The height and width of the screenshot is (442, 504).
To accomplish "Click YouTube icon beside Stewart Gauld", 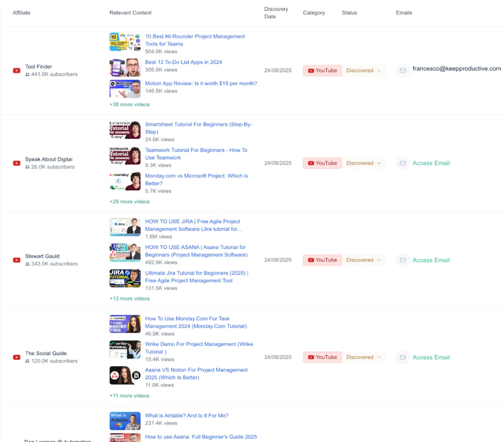I will tap(17, 260).
